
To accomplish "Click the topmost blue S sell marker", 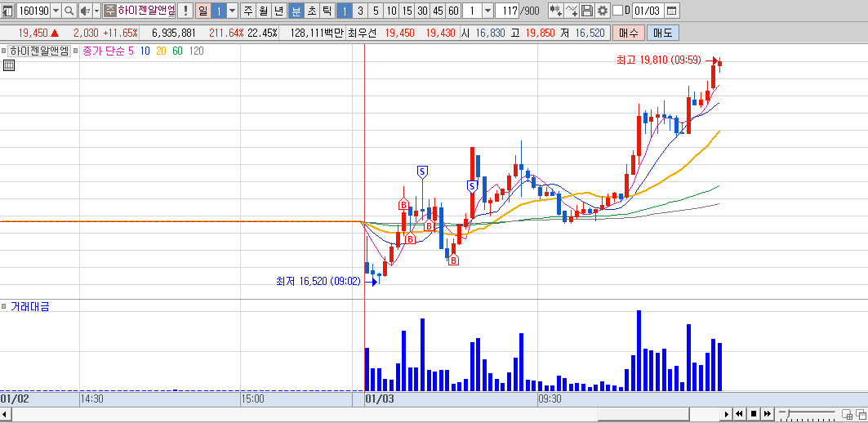I will 422,172.
